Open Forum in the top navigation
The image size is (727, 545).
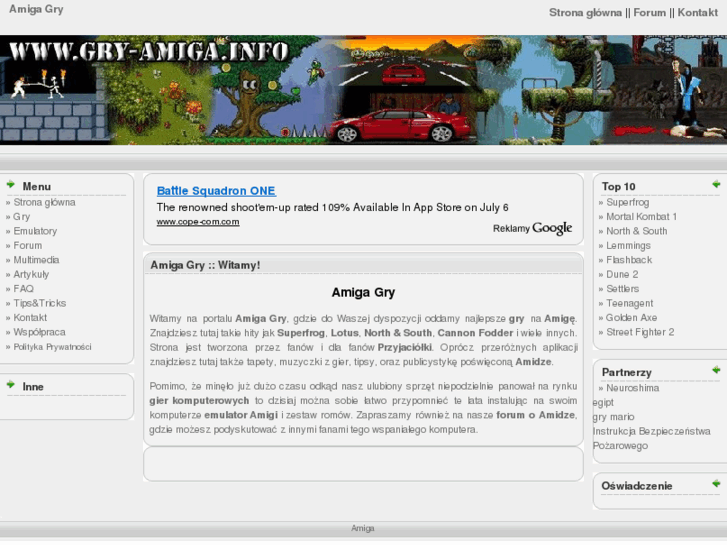649,13
